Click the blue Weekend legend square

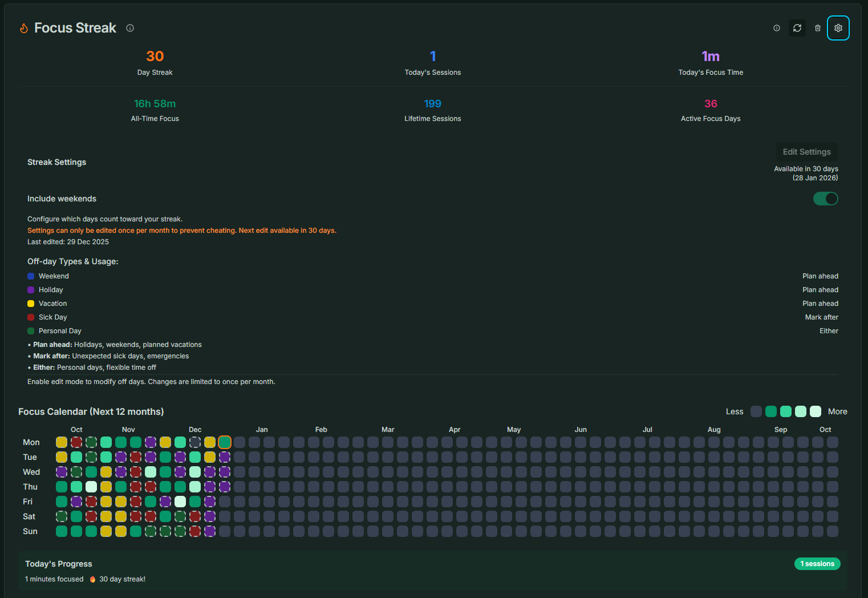pos(31,276)
